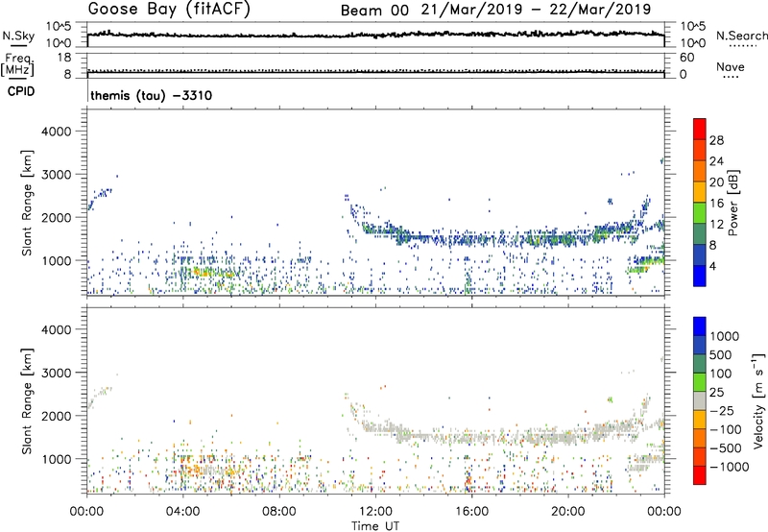Pick the bright blue top segment of the velocity colorbar
Viewport: 768px width, 532px height.
[700, 326]
